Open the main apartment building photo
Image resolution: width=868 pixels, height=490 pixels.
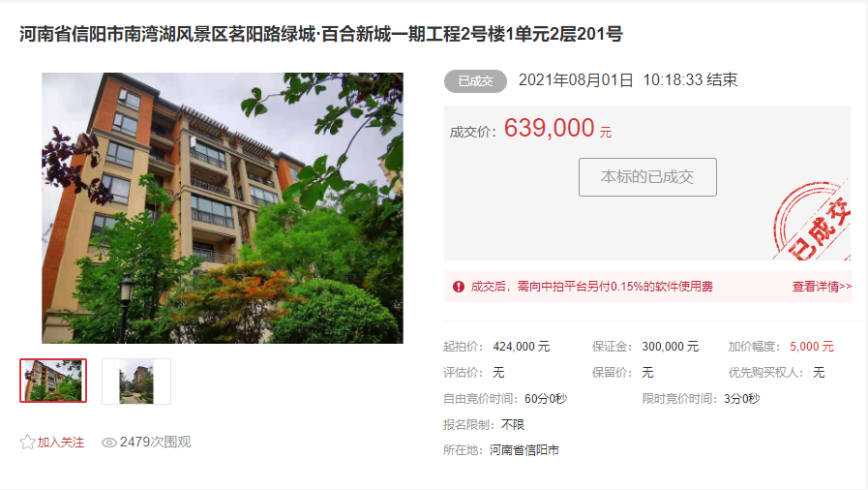[223, 207]
